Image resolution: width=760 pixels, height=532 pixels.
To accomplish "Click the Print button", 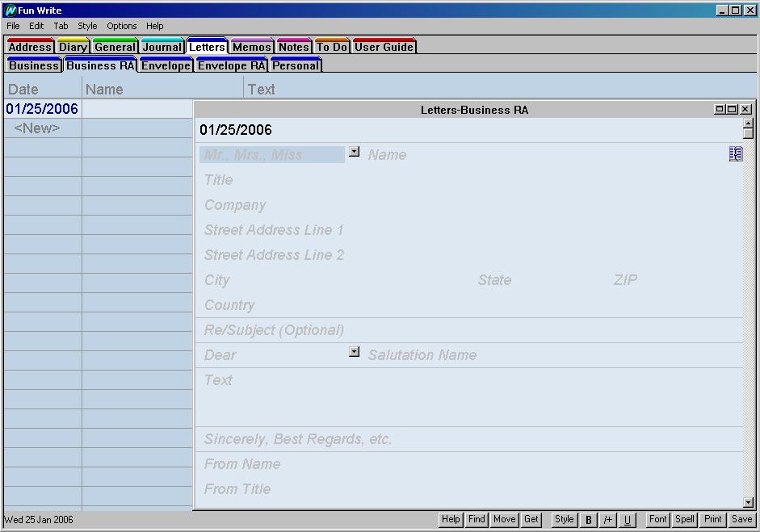I will [713, 519].
